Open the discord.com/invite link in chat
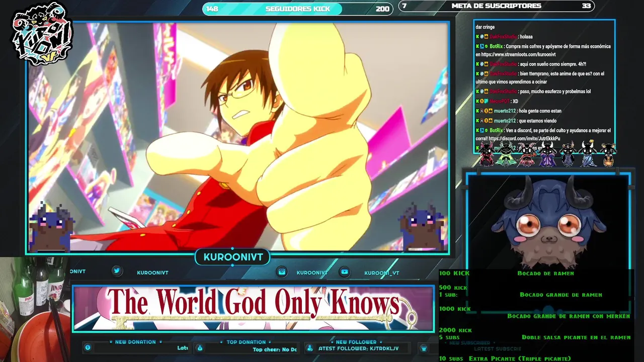Viewport: 644px width, 362px height. 524,138
